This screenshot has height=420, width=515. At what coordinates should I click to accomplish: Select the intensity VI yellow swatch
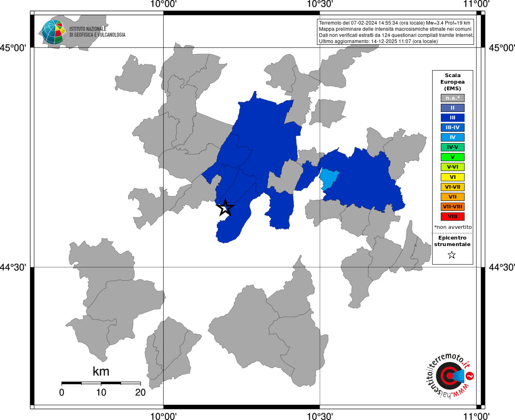click(x=453, y=177)
